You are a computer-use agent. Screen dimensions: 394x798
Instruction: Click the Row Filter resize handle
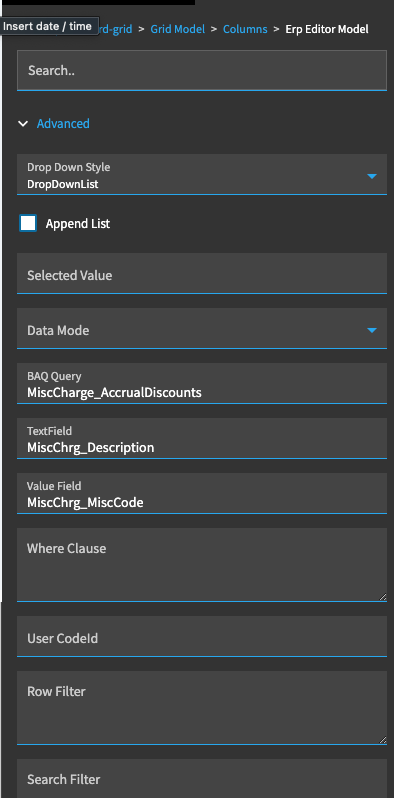click(x=382, y=739)
